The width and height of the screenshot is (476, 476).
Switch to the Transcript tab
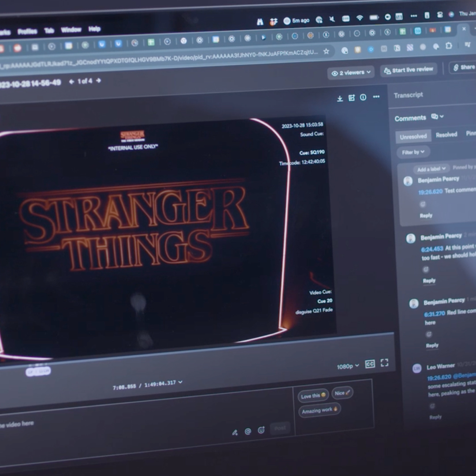(x=408, y=95)
